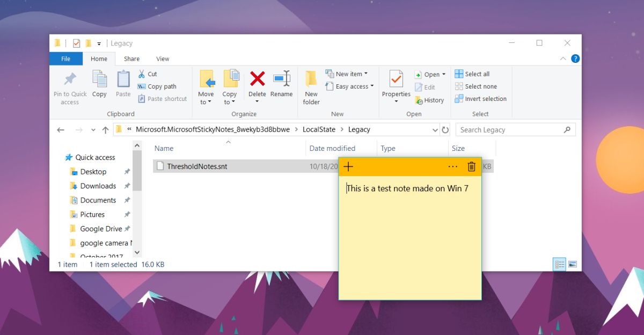Viewport: 644px width, 335px height.
Task: Open recent locations dropdown arrow
Action: (93, 130)
